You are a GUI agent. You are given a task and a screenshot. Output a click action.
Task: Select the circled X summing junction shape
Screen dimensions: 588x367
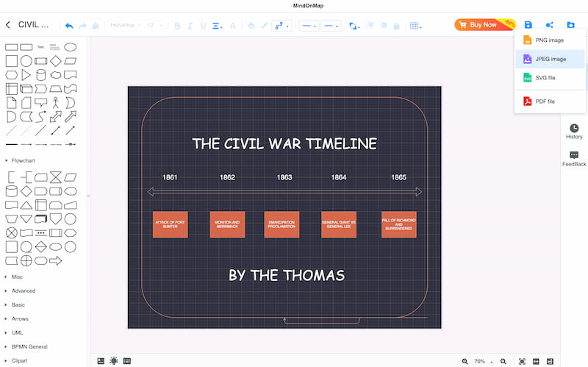[12, 232]
